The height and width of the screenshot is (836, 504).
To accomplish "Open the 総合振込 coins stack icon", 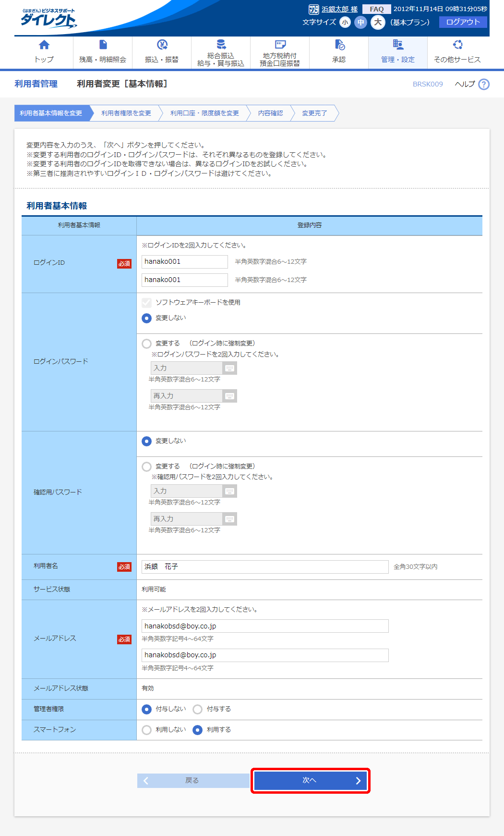I will [x=221, y=45].
